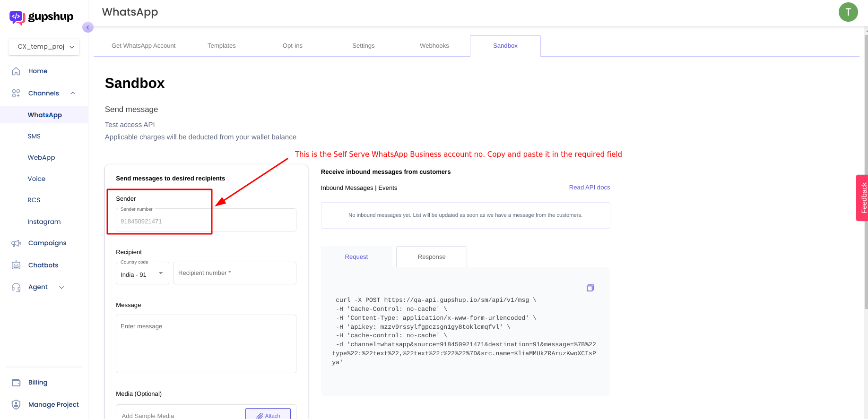The height and width of the screenshot is (419, 868).
Task: Go to the Webhooks tab
Action: click(x=434, y=46)
